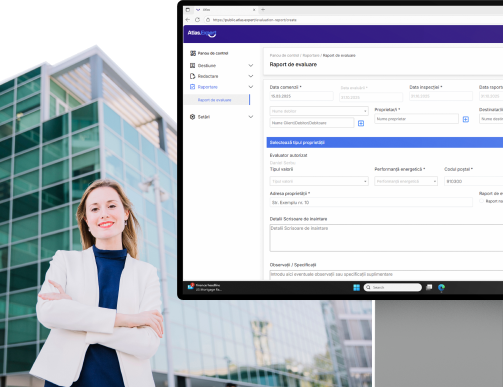503x387 pixels.
Task: Click the Gestiune book icon in the sidebar
Action: [x=192, y=66]
